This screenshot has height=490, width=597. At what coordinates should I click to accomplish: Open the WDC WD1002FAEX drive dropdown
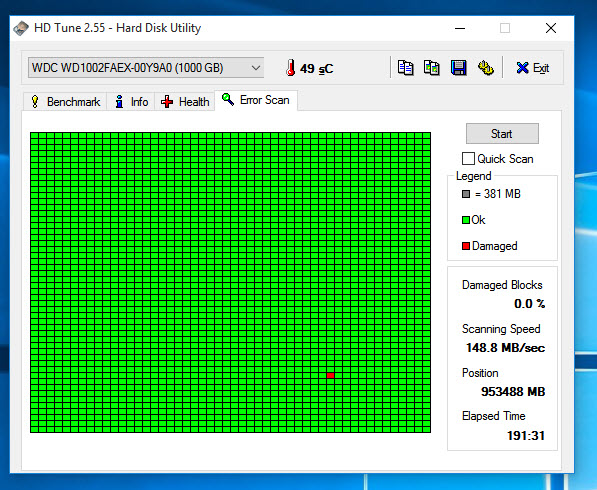146,68
